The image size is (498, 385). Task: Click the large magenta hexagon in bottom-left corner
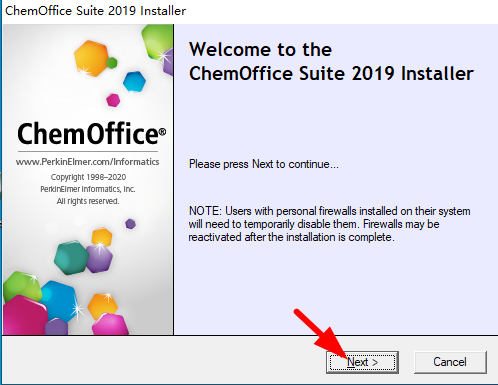[25, 315]
